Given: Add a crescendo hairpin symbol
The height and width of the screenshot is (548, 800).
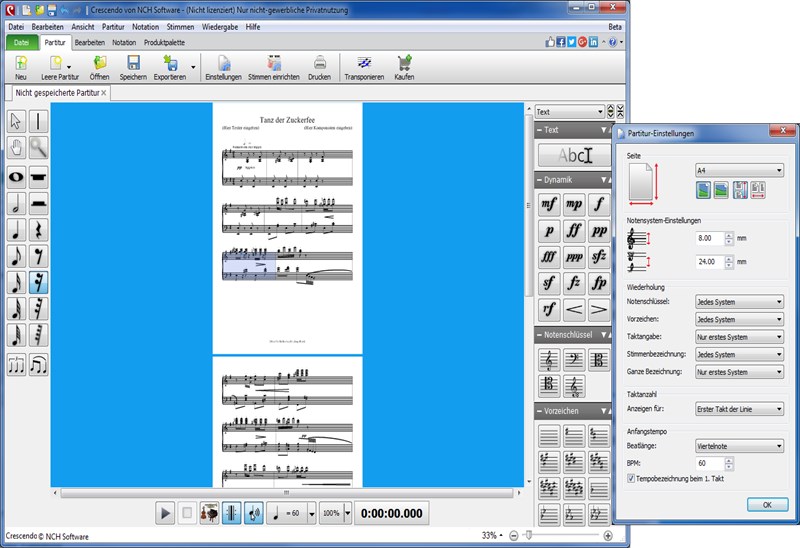Looking at the screenshot, I should (573, 309).
